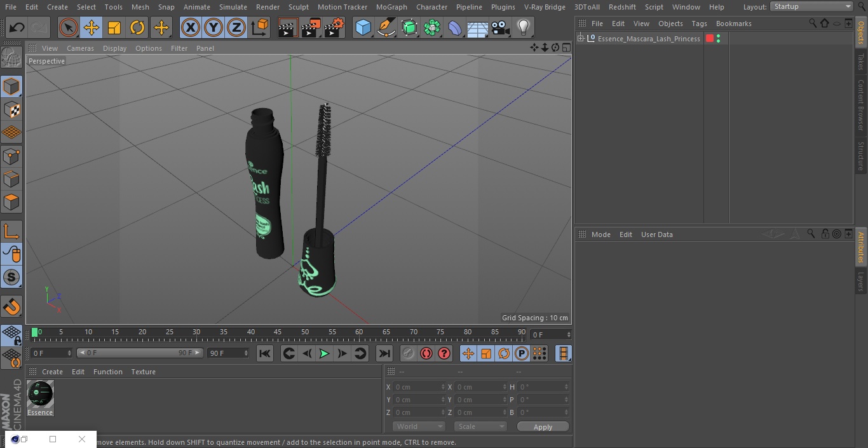The image size is (868, 448).
Task: Switch to the Content Browser side tab
Action: [x=861, y=105]
